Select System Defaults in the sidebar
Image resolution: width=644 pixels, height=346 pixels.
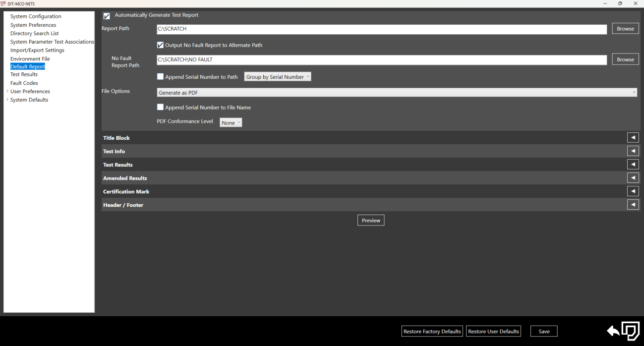click(29, 100)
